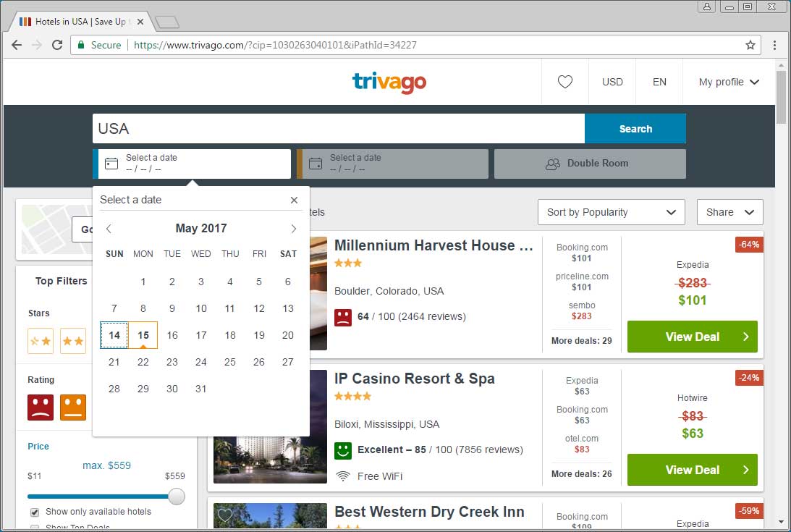Open the Chrome three-dot menu

point(774,45)
